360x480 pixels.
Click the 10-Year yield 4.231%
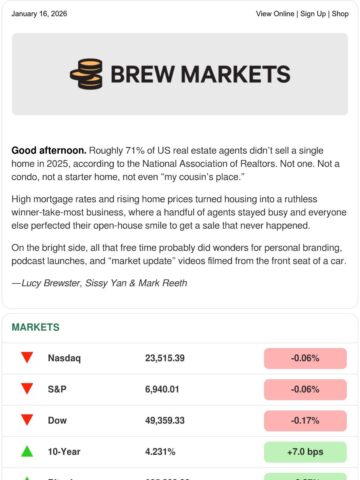click(x=160, y=452)
